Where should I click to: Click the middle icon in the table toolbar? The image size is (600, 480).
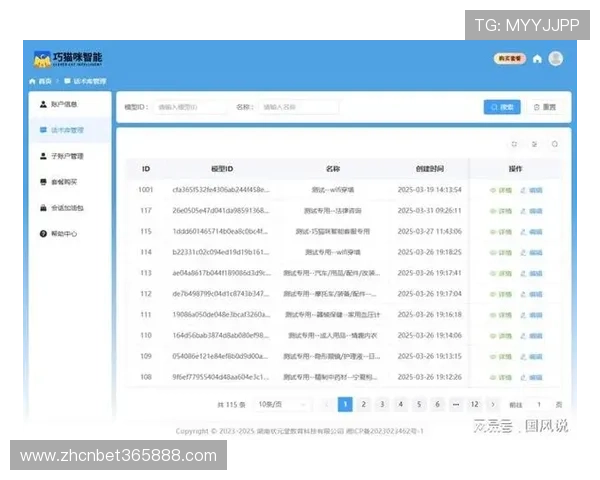pos(534,144)
